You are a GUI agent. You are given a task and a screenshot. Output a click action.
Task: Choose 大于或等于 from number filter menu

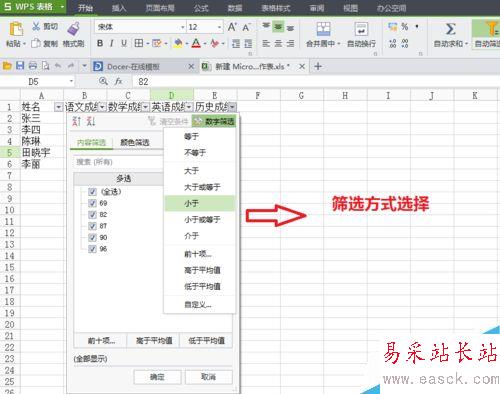200,187
